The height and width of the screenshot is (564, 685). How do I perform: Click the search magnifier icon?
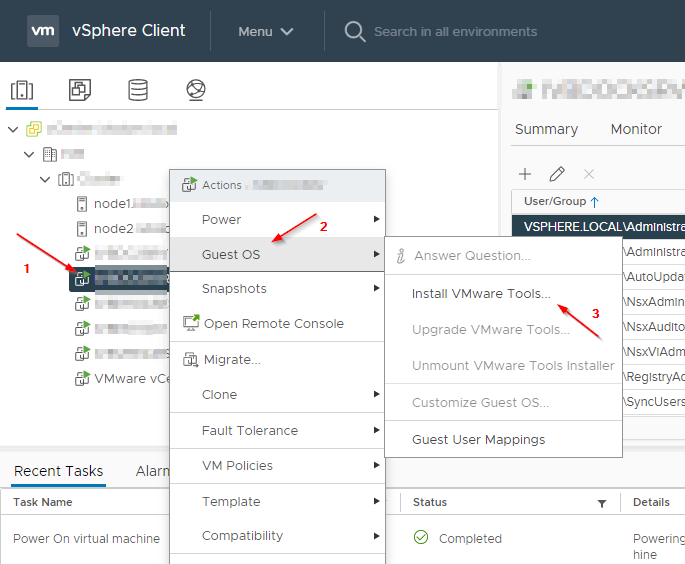coord(355,31)
